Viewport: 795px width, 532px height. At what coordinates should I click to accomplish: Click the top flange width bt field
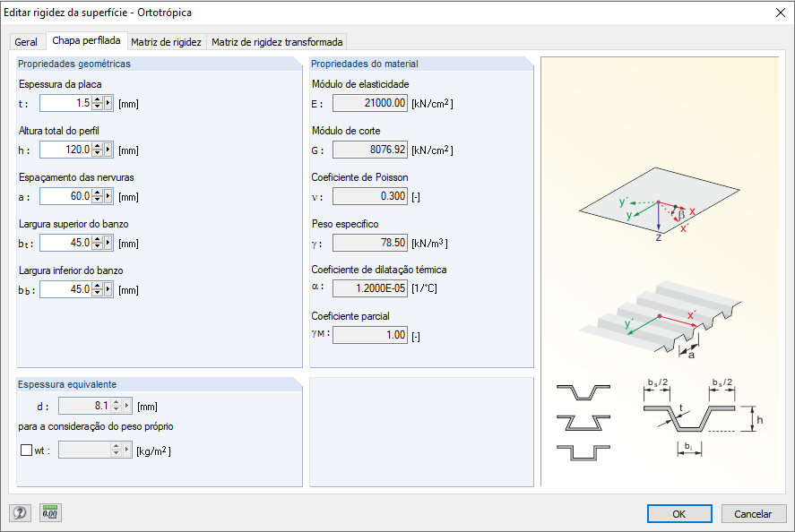click(66, 243)
